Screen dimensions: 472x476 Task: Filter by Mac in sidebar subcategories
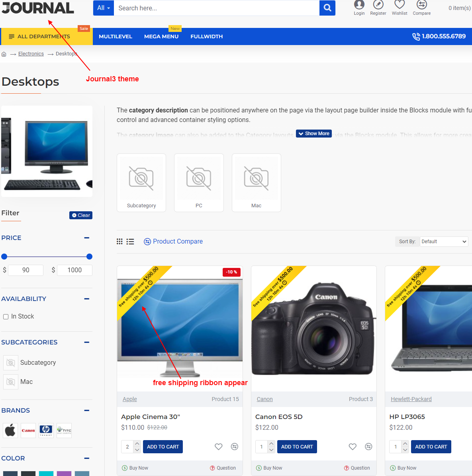[x=18, y=382]
